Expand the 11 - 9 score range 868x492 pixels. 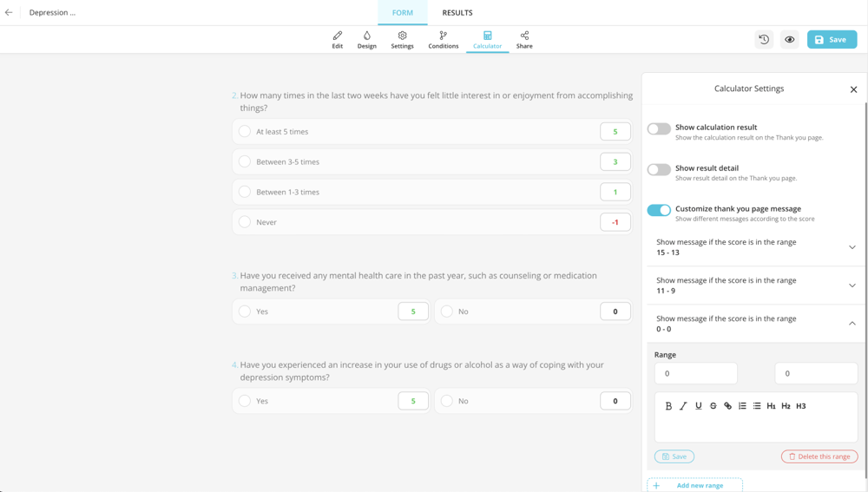click(x=852, y=285)
